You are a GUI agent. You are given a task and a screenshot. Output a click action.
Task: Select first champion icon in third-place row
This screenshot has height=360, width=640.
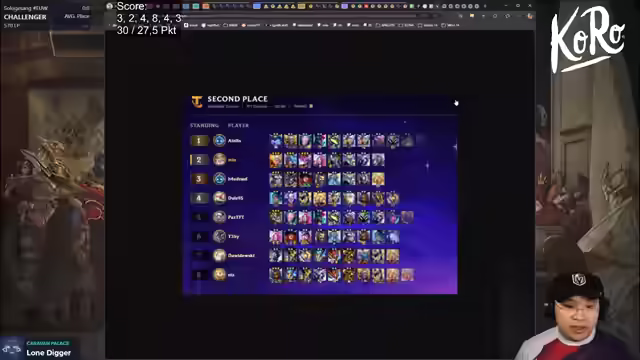tap(276, 179)
